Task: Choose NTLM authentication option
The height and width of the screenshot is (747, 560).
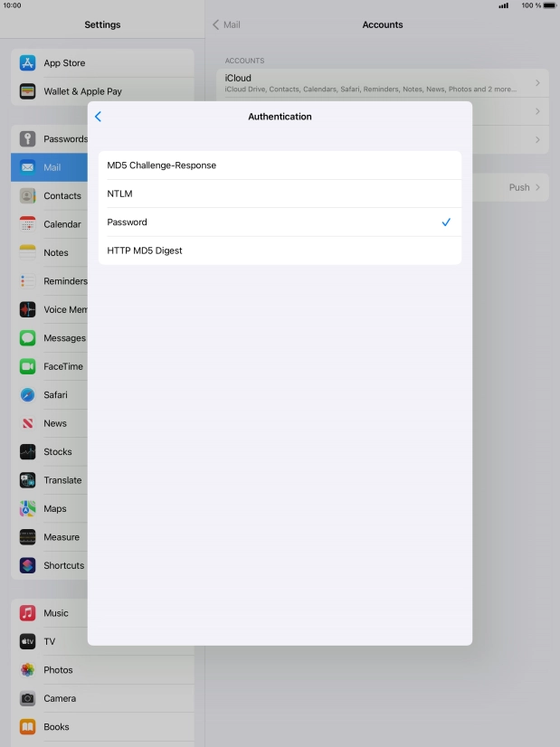Action: click(x=280, y=194)
